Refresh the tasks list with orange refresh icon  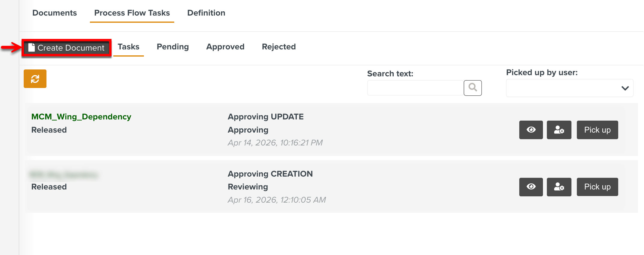click(x=35, y=79)
